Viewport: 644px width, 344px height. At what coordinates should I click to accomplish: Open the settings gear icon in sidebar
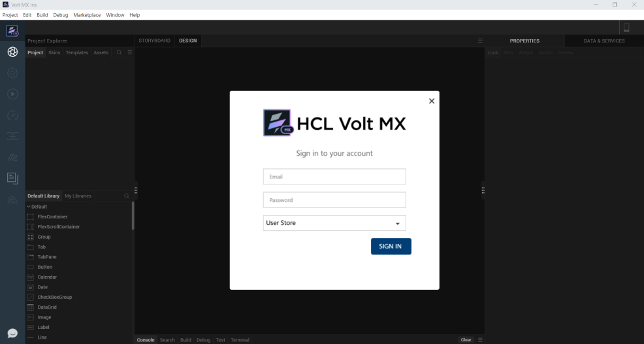12,73
